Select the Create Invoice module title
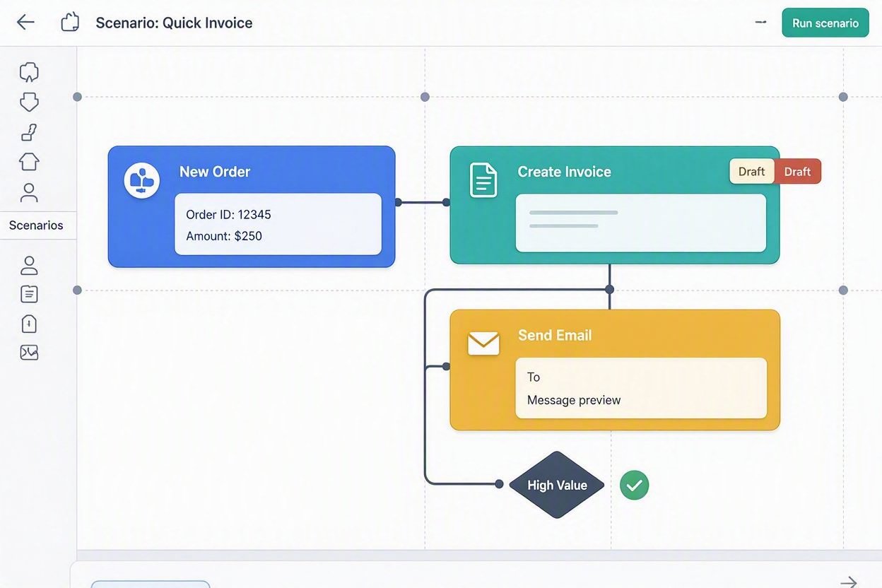The height and width of the screenshot is (588, 882). pyautogui.click(x=565, y=172)
